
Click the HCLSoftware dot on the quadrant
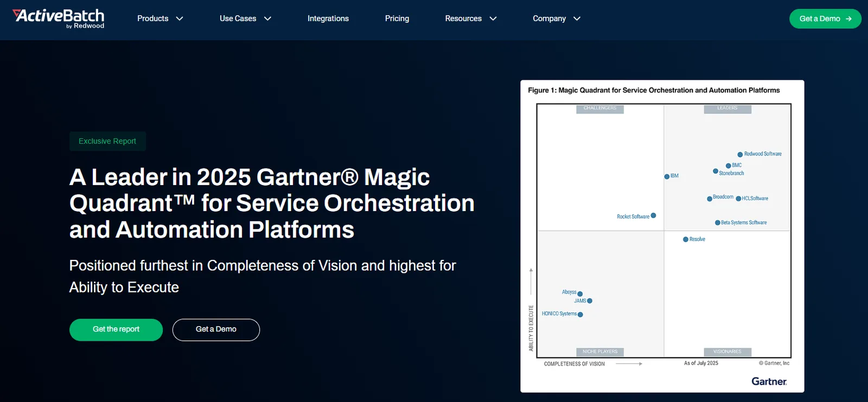point(738,199)
